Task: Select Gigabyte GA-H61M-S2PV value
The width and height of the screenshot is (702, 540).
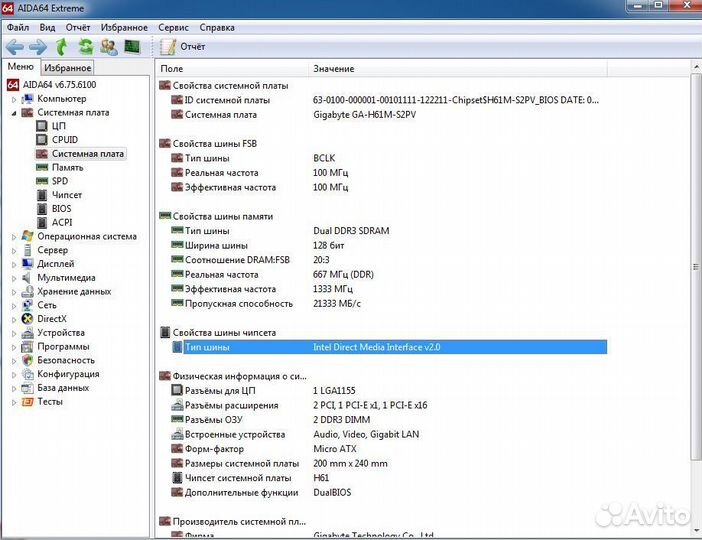Action: [364, 115]
